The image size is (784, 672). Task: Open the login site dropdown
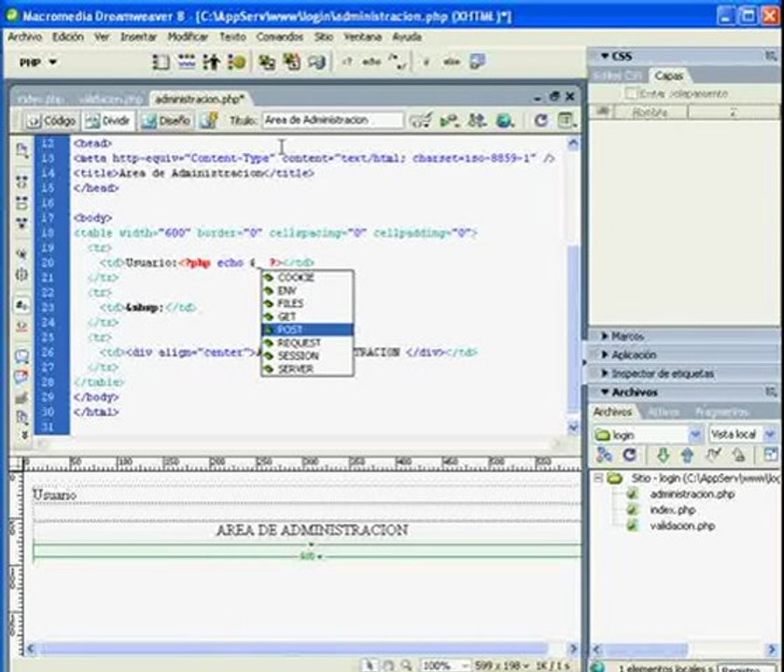click(694, 435)
